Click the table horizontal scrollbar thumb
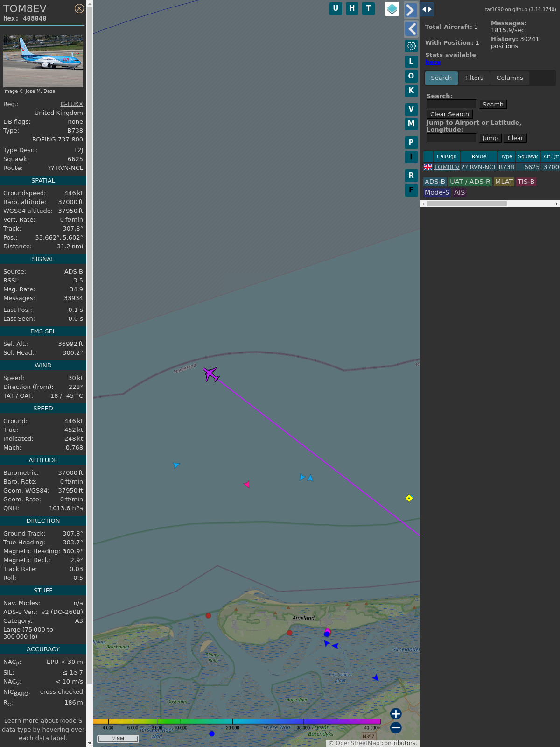The height and width of the screenshot is (747, 560). (x=467, y=204)
